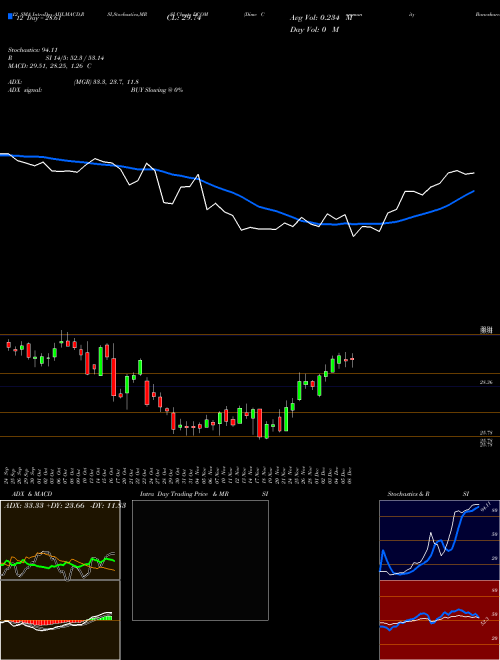The width and height of the screenshot is (500, 660).
Task: Click the 94.11 value tag in Stochastics panel
Action: pos(484,506)
